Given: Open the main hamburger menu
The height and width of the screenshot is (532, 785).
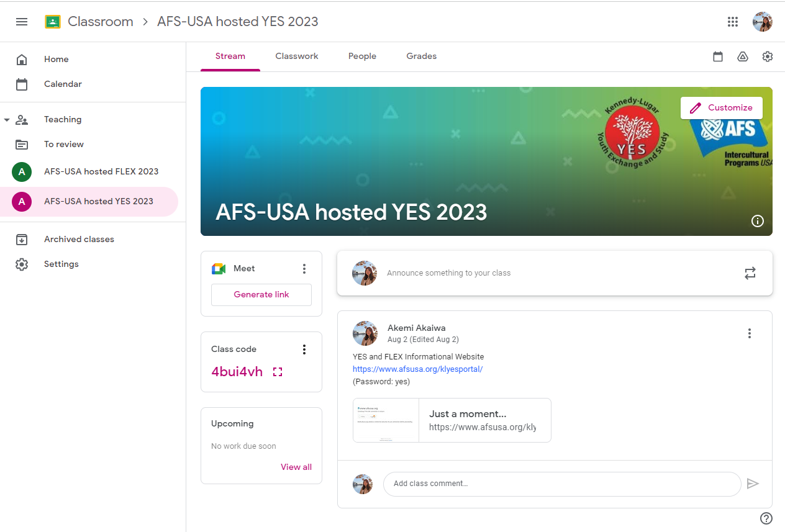Looking at the screenshot, I should [x=22, y=22].
